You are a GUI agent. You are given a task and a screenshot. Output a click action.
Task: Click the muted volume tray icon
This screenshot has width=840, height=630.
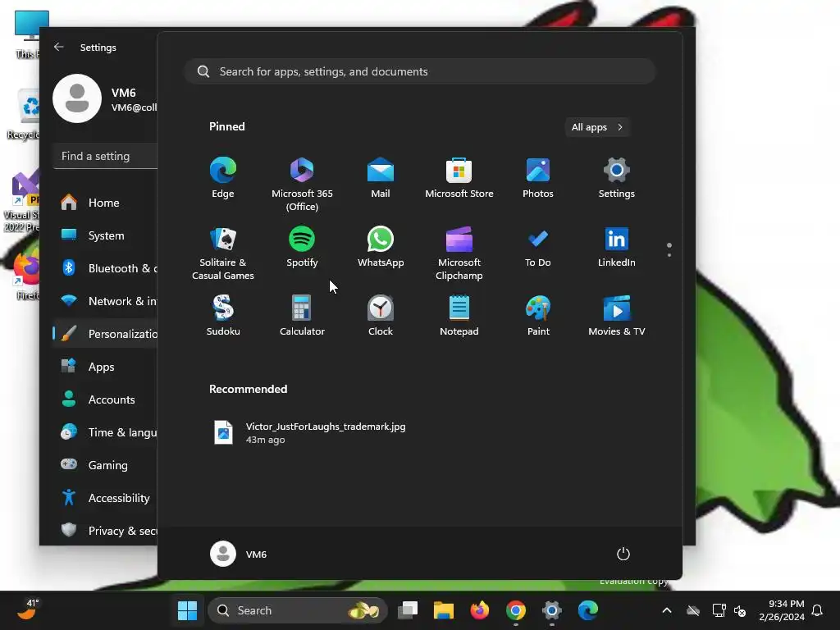(x=740, y=610)
